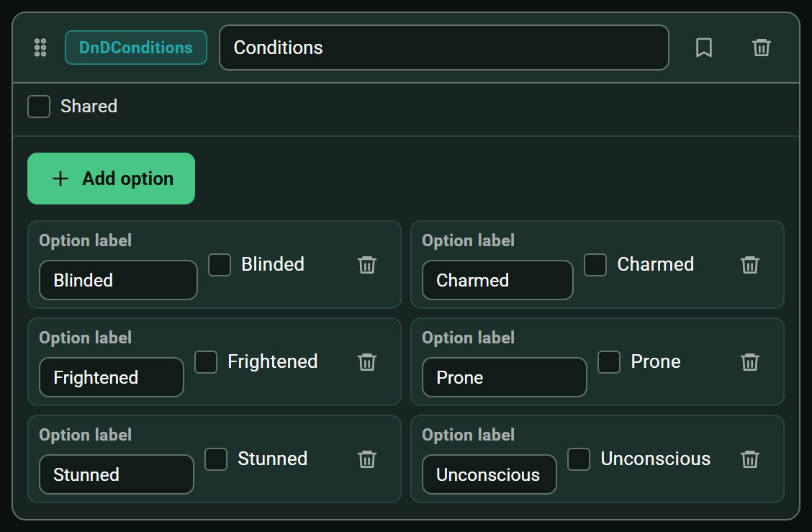Image resolution: width=812 pixels, height=532 pixels.
Task: Click the Add option button
Action: pos(112,179)
